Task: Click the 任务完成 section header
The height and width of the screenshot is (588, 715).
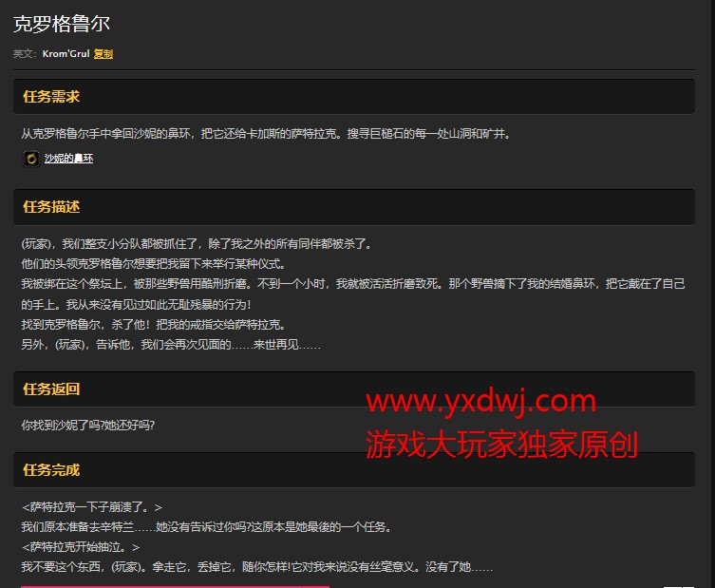Action: pos(51,469)
